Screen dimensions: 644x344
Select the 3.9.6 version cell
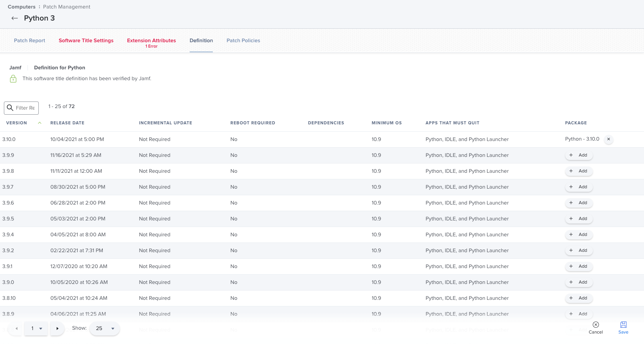pos(8,203)
